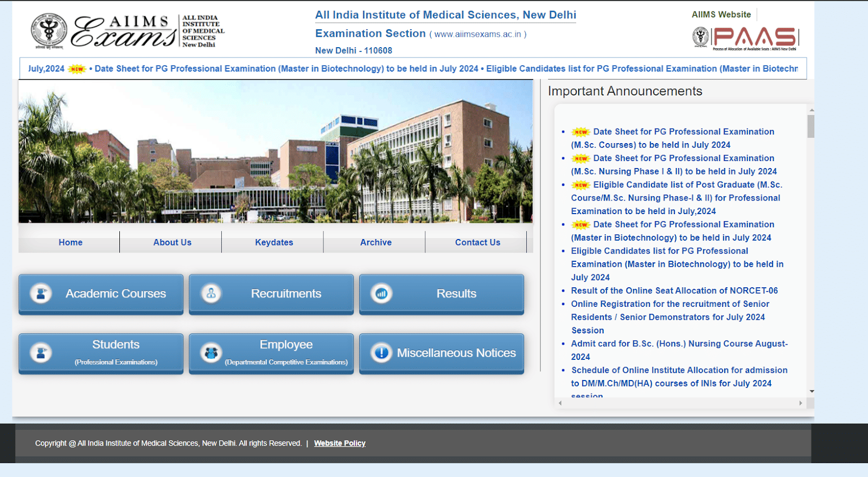This screenshot has width=868, height=477.
Task: Open the Keydates menu item
Action: pos(274,242)
